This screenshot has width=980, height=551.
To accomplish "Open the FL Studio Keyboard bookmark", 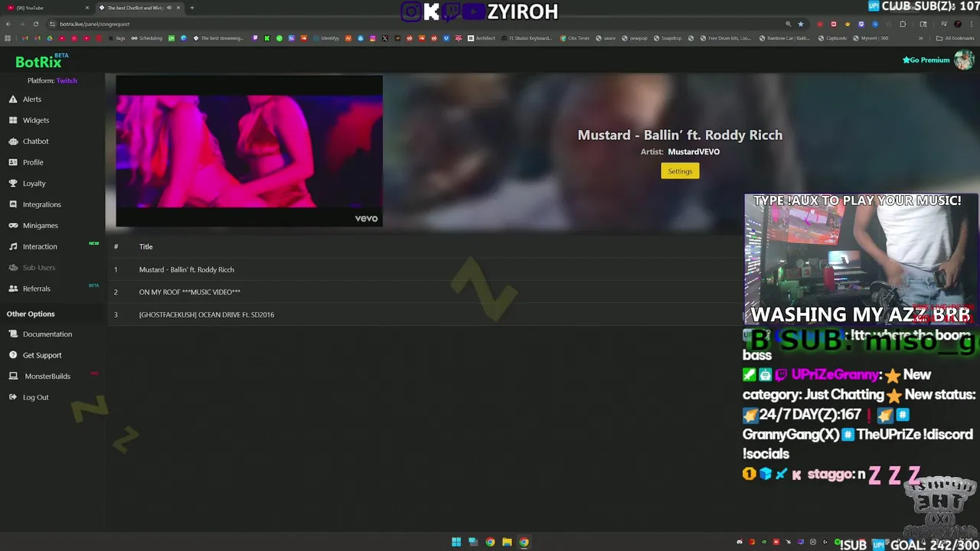I will coord(526,38).
